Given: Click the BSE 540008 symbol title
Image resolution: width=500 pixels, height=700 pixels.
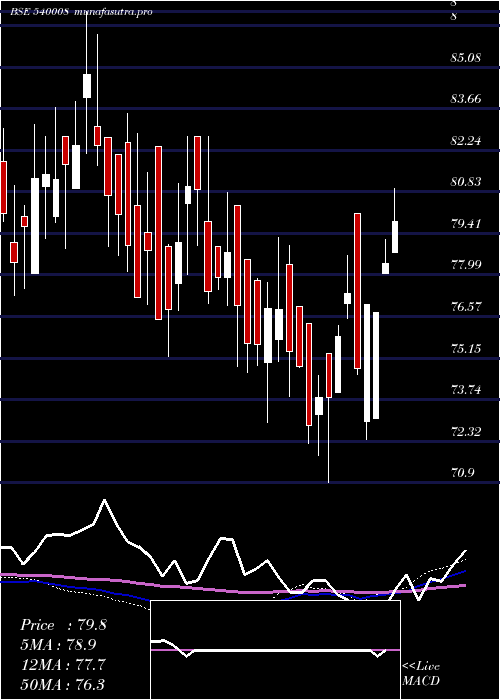Looking at the screenshot, I should click(39, 12).
